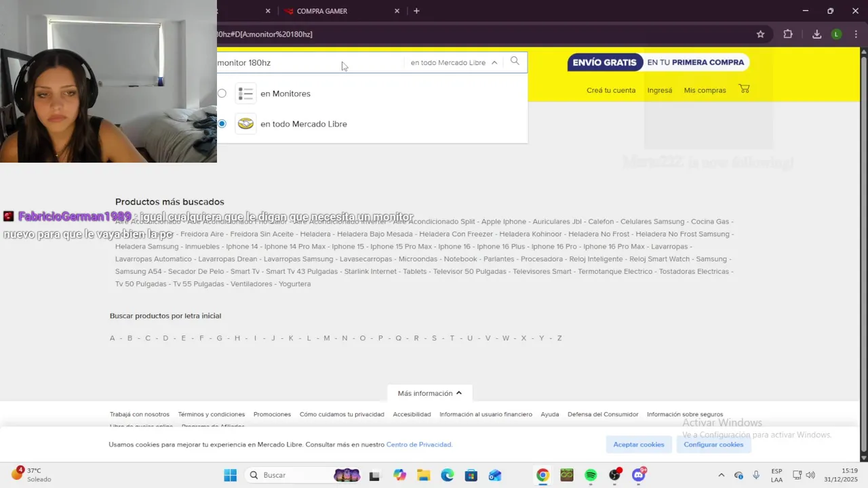868x488 pixels.
Task: Select 'en todo Mercado Libre' radio option
Action: (x=222, y=124)
